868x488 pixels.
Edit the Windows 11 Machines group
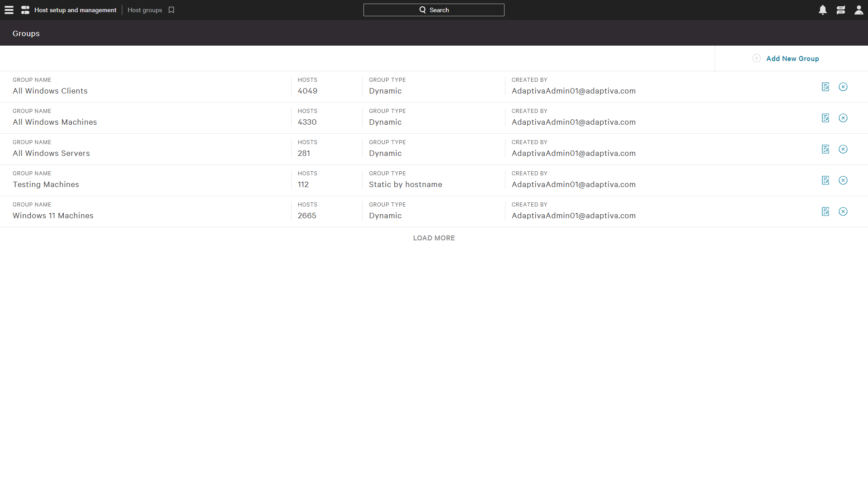826,211
